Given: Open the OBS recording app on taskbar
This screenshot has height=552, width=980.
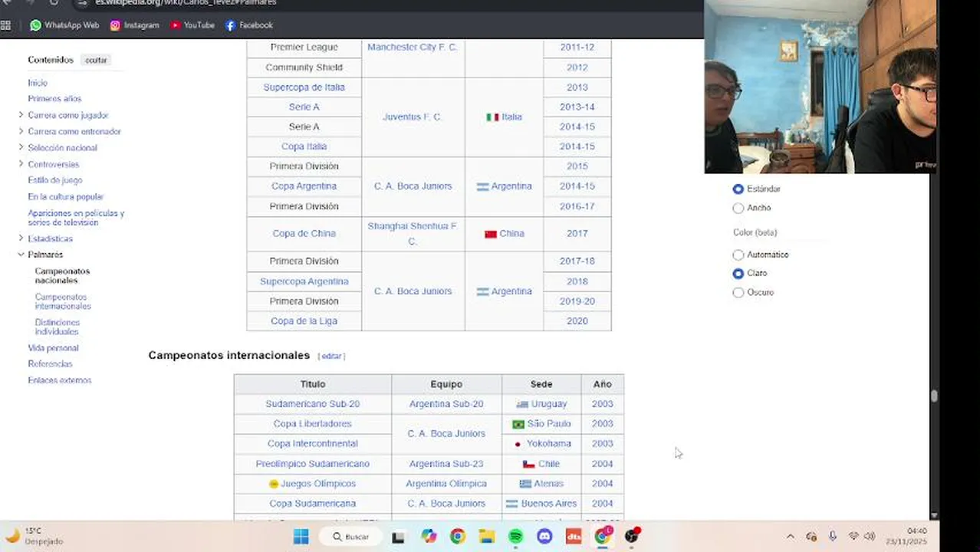Looking at the screenshot, I should pyautogui.click(x=632, y=537).
